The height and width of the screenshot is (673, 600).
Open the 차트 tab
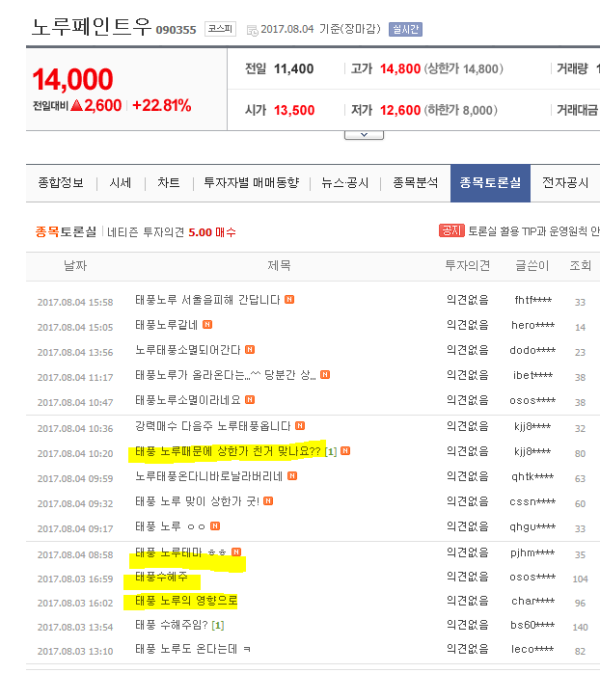click(x=168, y=183)
